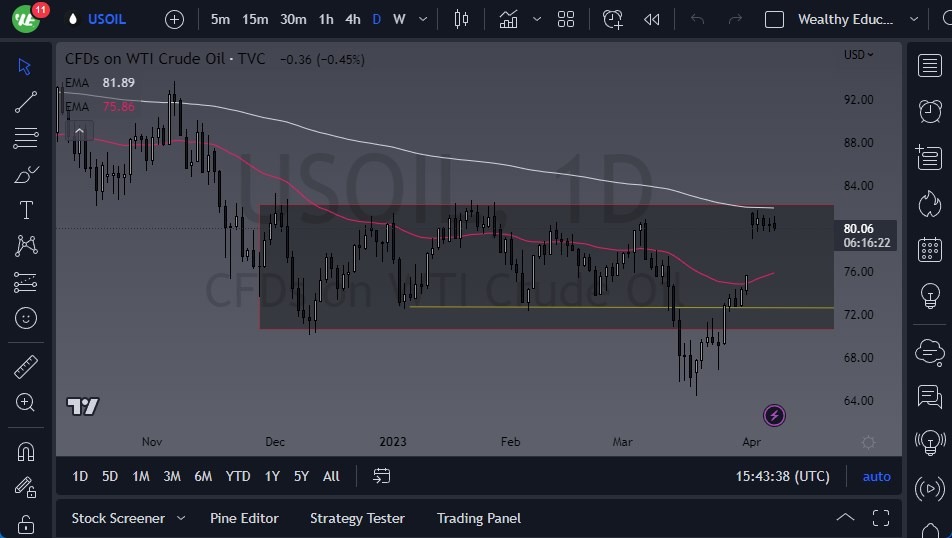The height and width of the screenshot is (538, 952).
Task: Open the emoji icons tool
Action: (26, 319)
